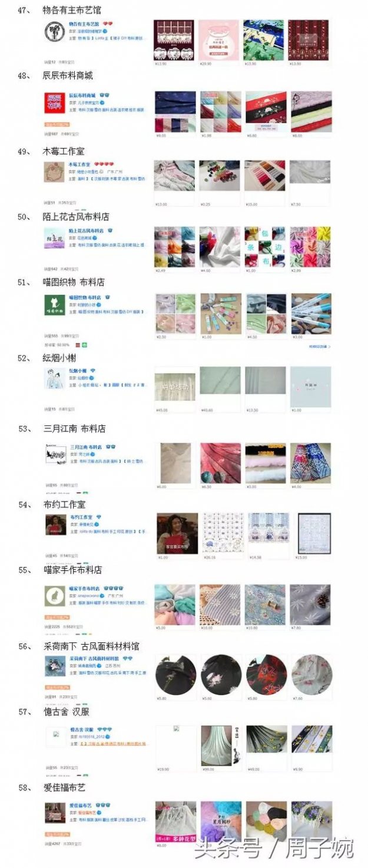Click the 纭烟小榭 illustrated shop avatar

[55, 378]
